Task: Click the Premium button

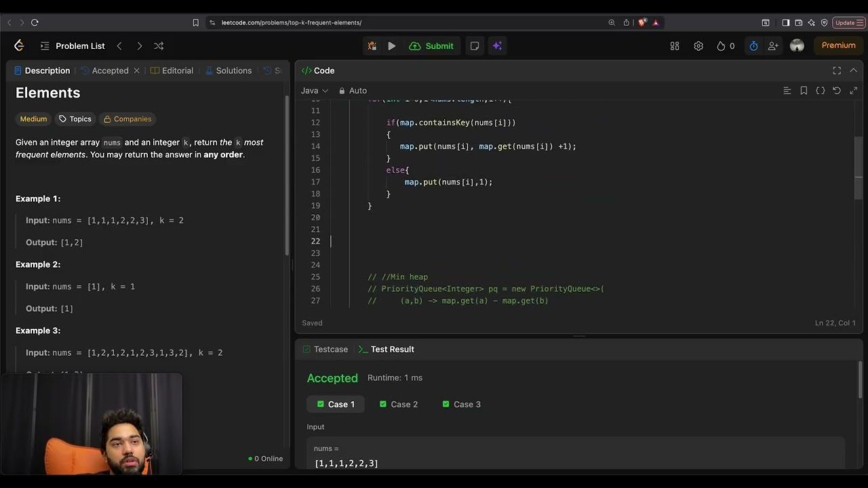Action: pyautogui.click(x=838, y=45)
